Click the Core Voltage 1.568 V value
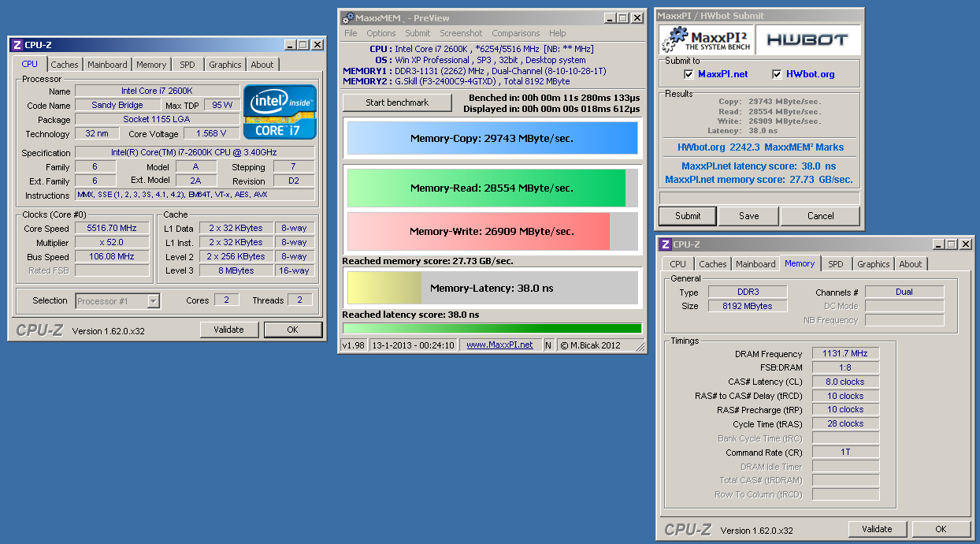980x544 pixels. click(211, 134)
